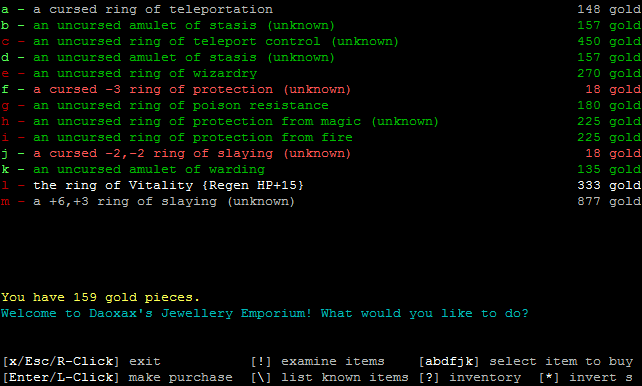Viewport: 642px width, 386px height.
Task: Choose the ring of poison resistance
Action: point(321,105)
